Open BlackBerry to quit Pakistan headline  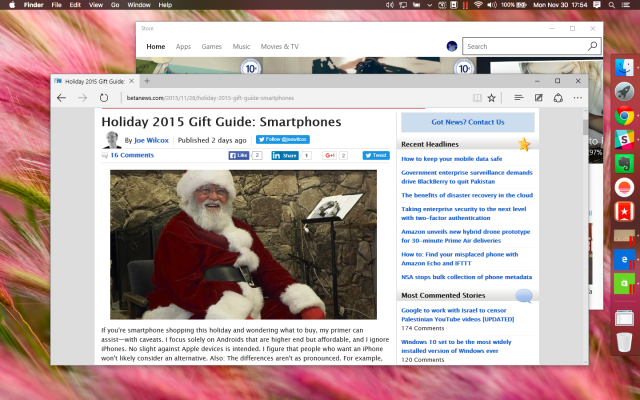pyautogui.click(x=467, y=177)
